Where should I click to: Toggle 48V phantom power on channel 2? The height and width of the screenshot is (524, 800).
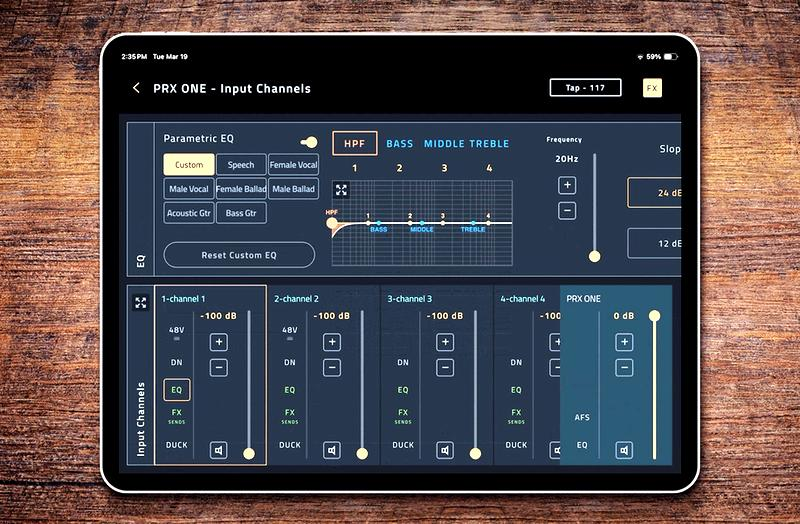(290, 333)
